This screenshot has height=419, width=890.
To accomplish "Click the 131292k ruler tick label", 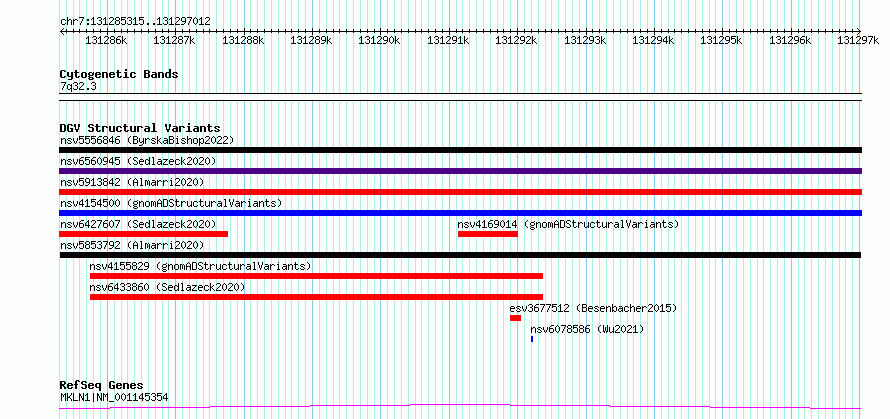I will (517, 40).
